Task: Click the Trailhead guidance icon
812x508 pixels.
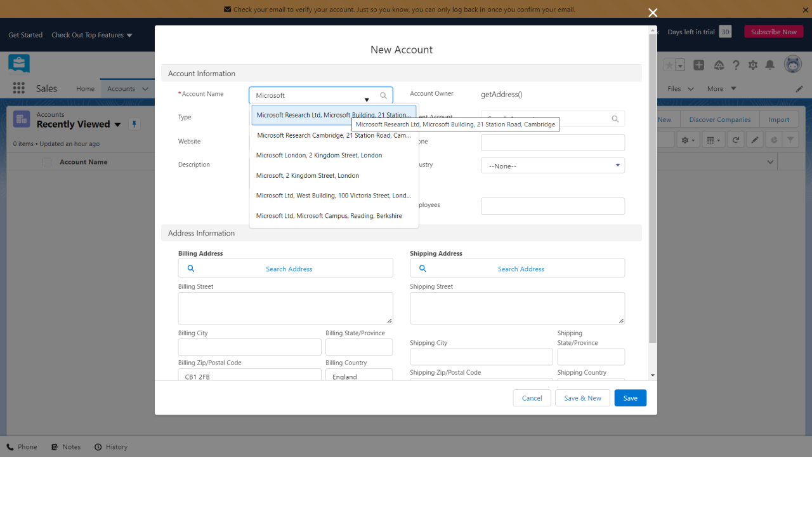Action: click(x=719, y=65)
